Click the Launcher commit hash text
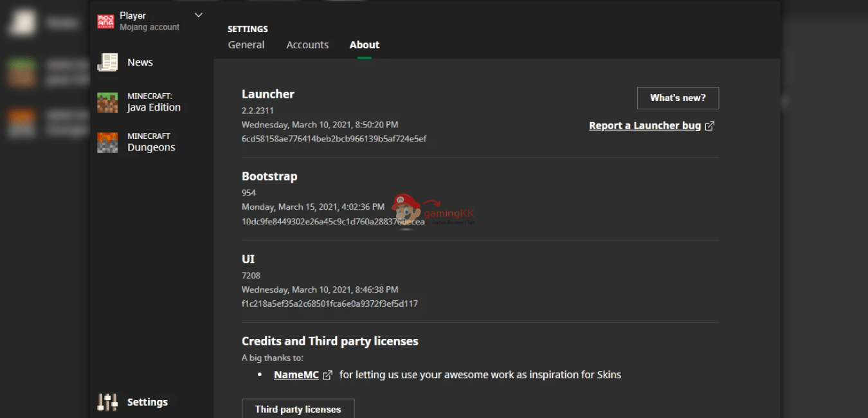Viewport: 868px width, 418px height. 334,139
